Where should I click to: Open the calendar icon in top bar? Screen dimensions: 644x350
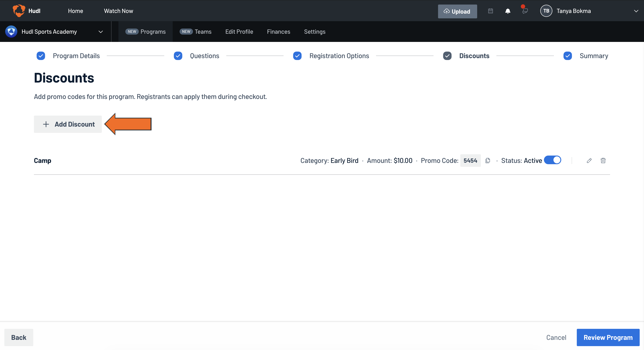490,11
